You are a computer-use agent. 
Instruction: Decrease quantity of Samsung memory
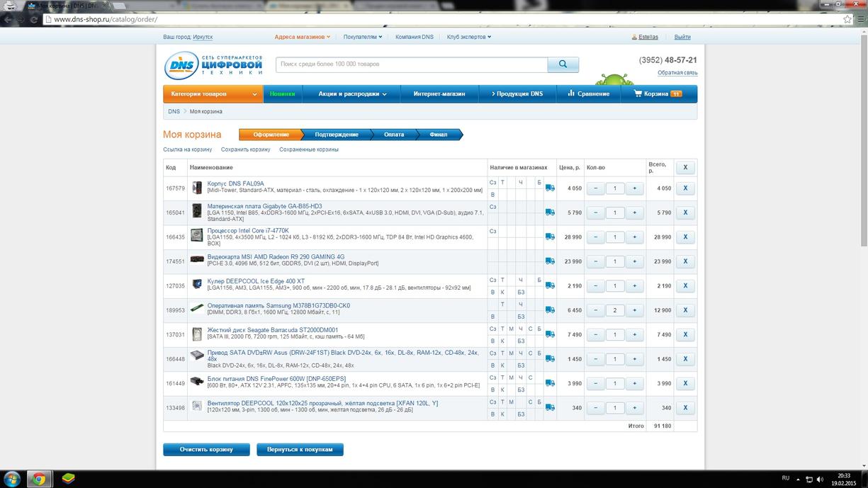(595, 310)
